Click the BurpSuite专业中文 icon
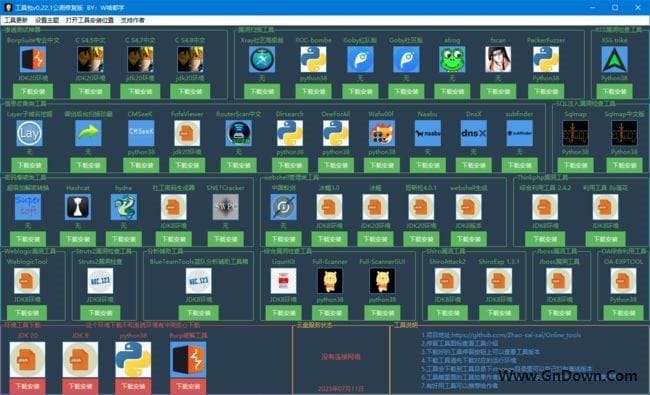The width and height of the screenshot is (650, 395). click(x=33, y=59)
